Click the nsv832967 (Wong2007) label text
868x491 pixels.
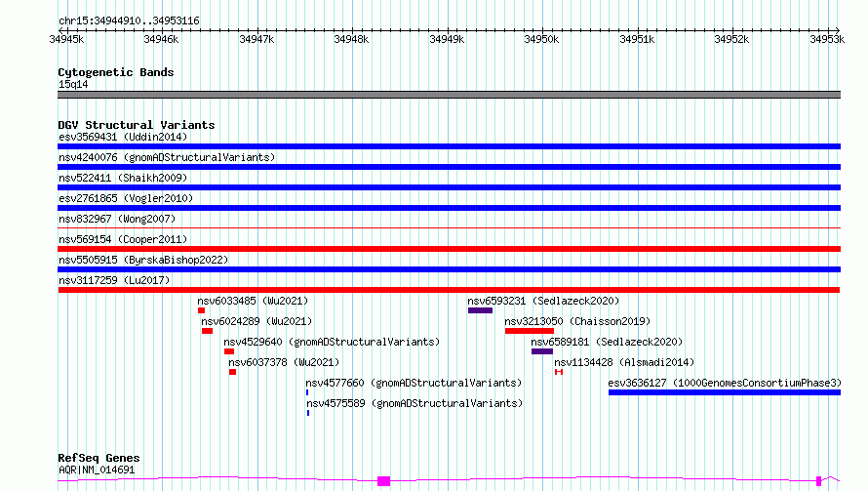coord(117,219)
